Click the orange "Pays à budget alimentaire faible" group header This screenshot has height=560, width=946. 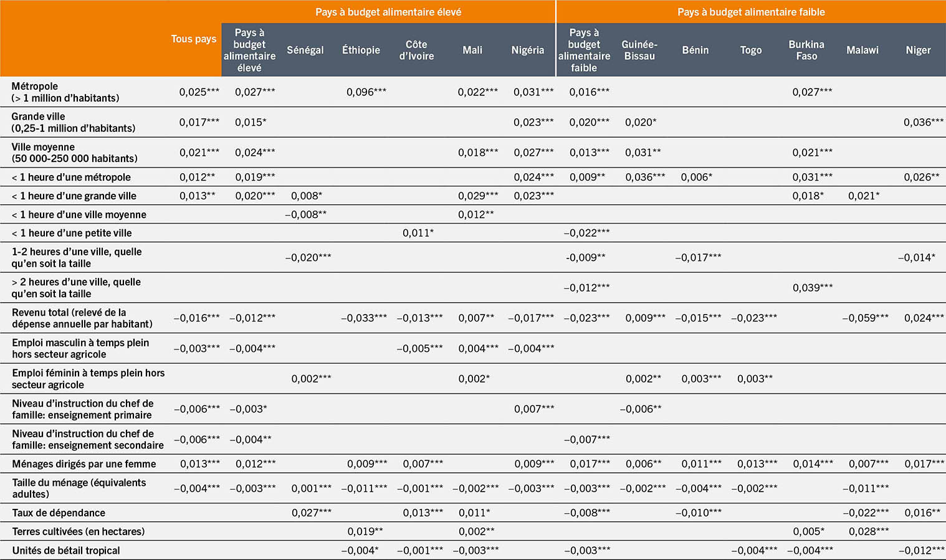751,12
